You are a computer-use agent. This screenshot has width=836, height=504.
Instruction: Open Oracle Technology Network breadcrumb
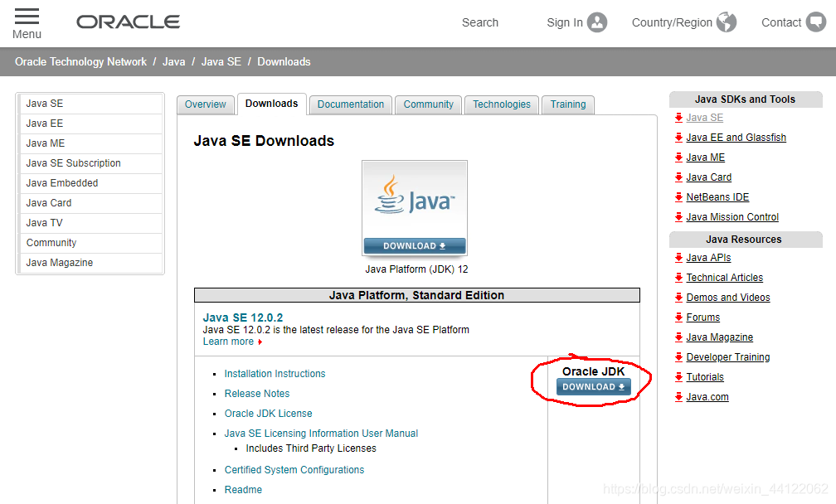[x=80, y=62]
